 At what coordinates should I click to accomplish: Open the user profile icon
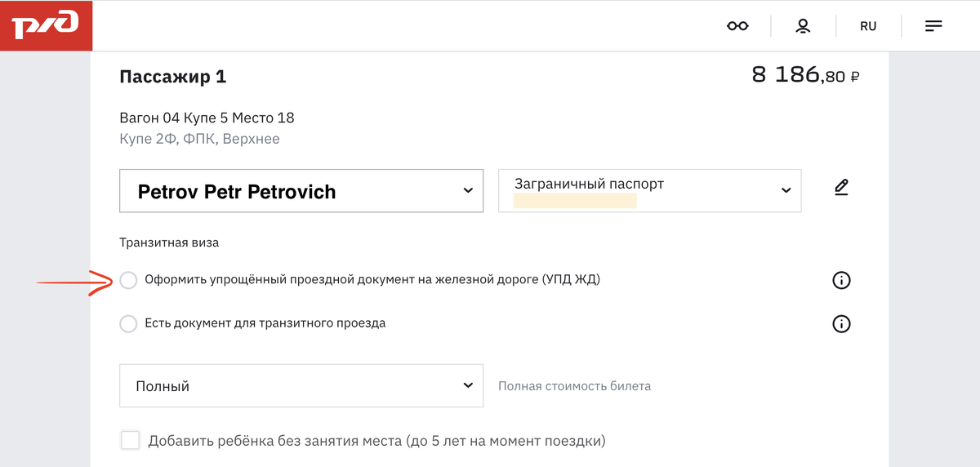803,26
